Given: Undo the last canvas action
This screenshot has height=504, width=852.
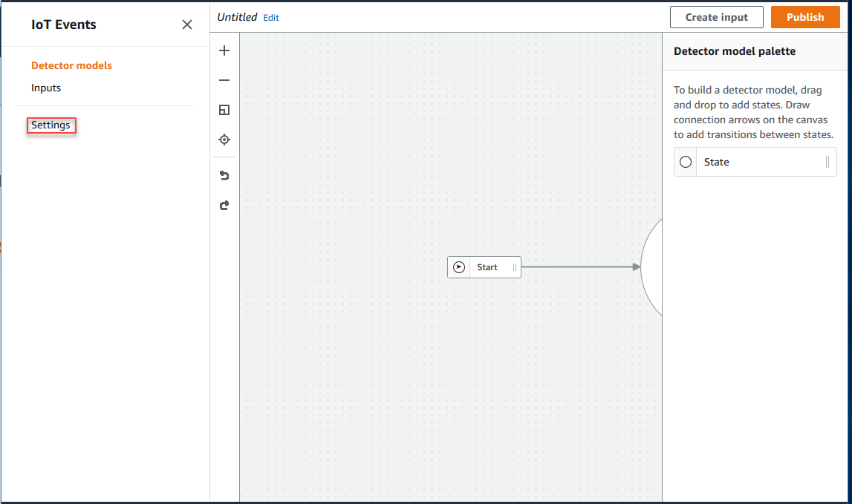Looking at the screenshot, I should [224, 175].
